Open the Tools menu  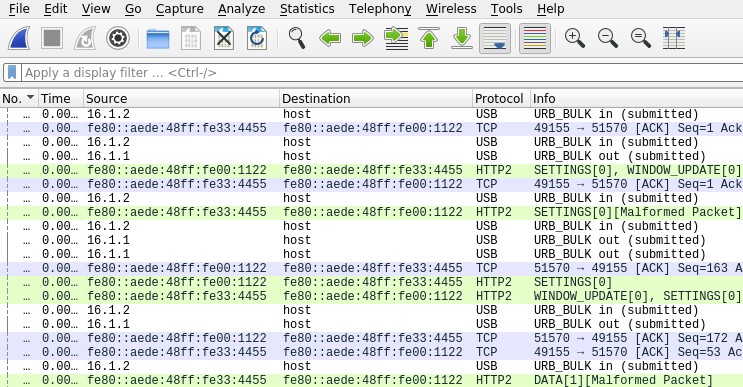506,9
